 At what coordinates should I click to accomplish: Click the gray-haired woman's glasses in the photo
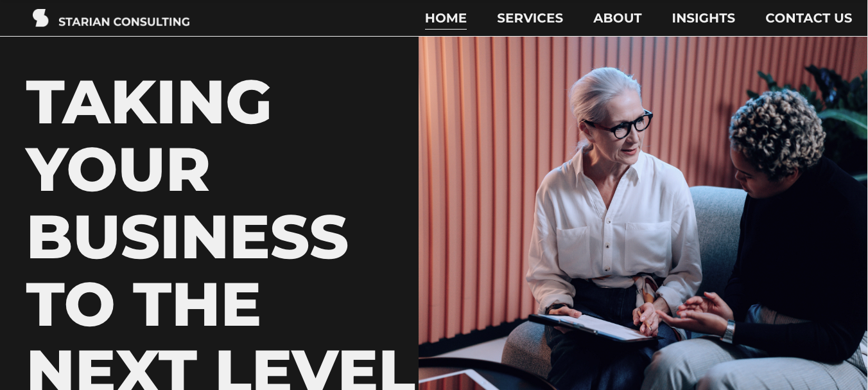click(x=619, y=125)
